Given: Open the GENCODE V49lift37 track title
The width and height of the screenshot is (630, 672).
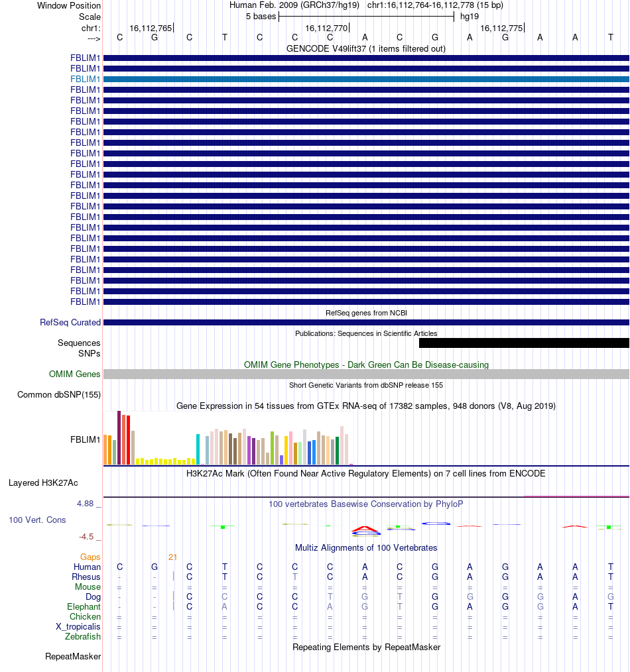Looking at the screenshot, I should pos(366,48).
